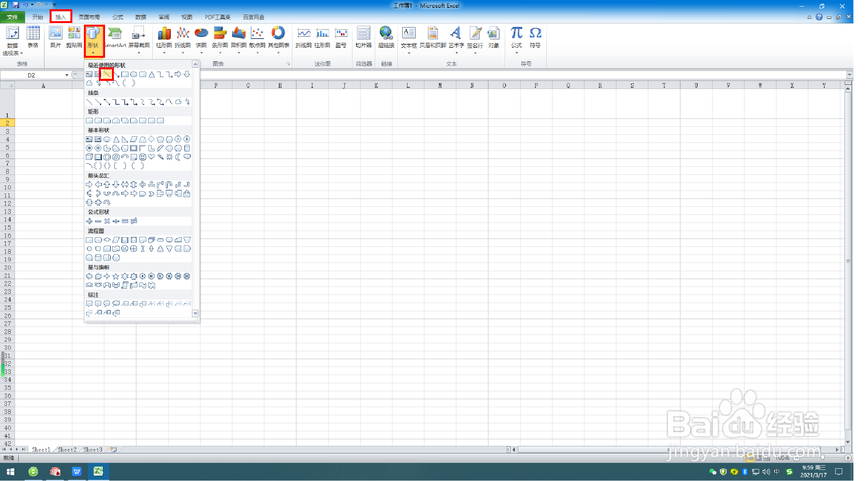This screenshot has height=481, width=868.
Task: Insert a table from the ribbon
Action: coord(33,38)
